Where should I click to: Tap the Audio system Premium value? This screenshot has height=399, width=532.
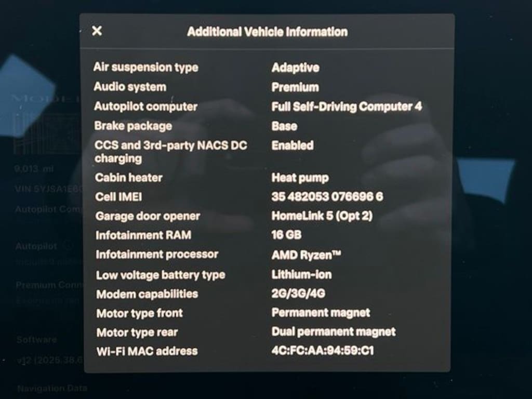click(295, 87)
